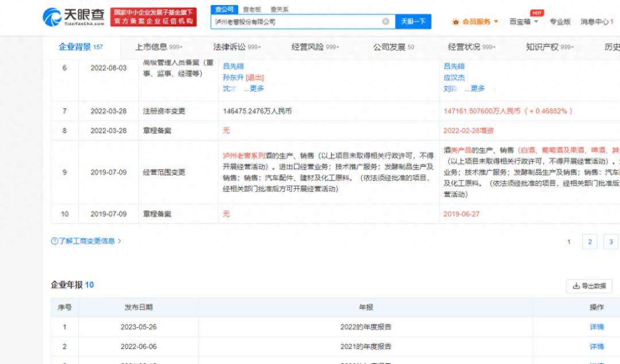The image size is (620, 364).
Task: Switch to the 查老板 search tab
Action: pyautogui.click(x=251, y=10)
